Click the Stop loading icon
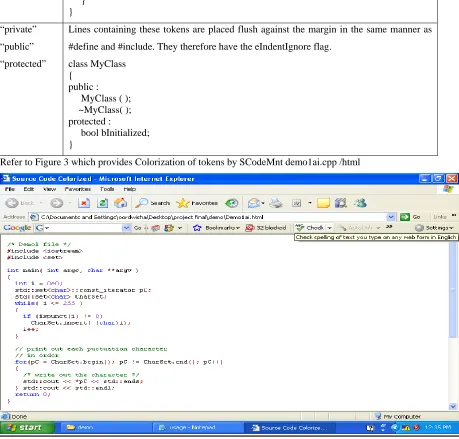Image resolution: width=459 pixels, height=439 pixels. [x=84, y=203]
